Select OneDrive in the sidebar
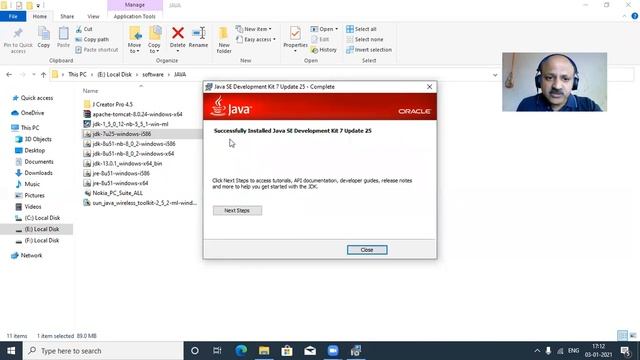The image size is (640, 360). [x=28, y=113]
